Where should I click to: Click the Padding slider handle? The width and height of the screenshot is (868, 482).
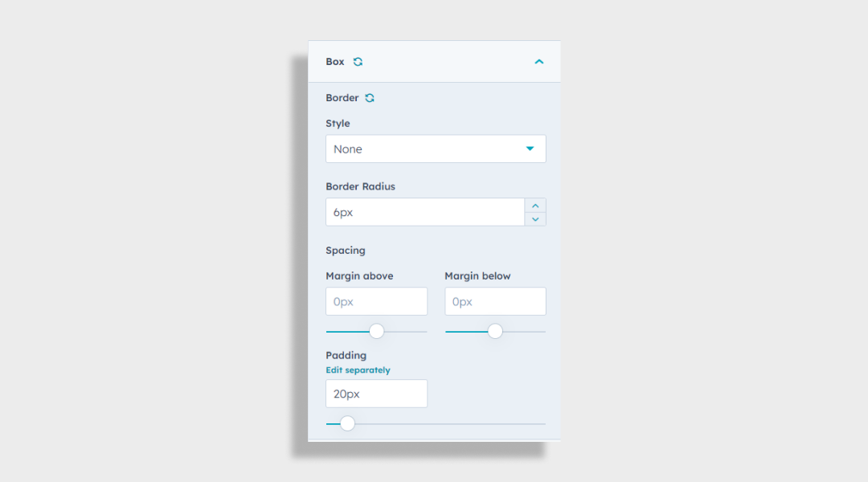point(347,423)
